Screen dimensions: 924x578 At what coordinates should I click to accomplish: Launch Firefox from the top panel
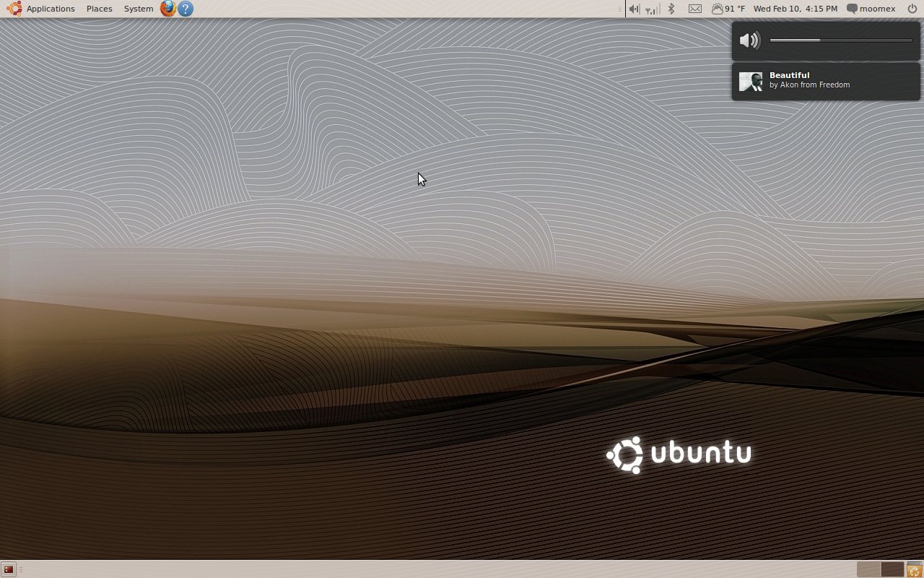tap(168, 9)
